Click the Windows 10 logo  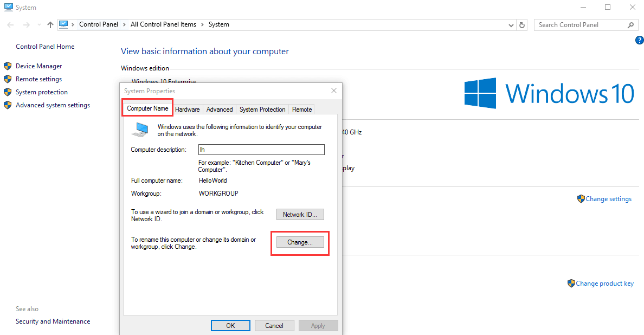(x=549, y=94)
